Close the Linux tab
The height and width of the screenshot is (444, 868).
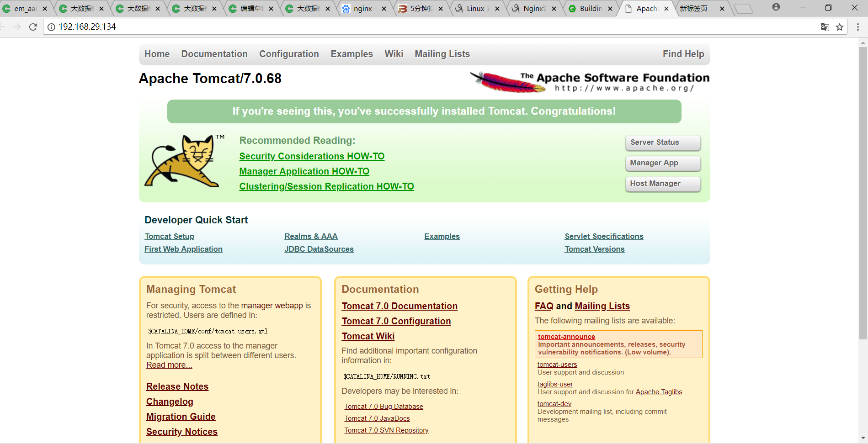[x=497, y=9]
